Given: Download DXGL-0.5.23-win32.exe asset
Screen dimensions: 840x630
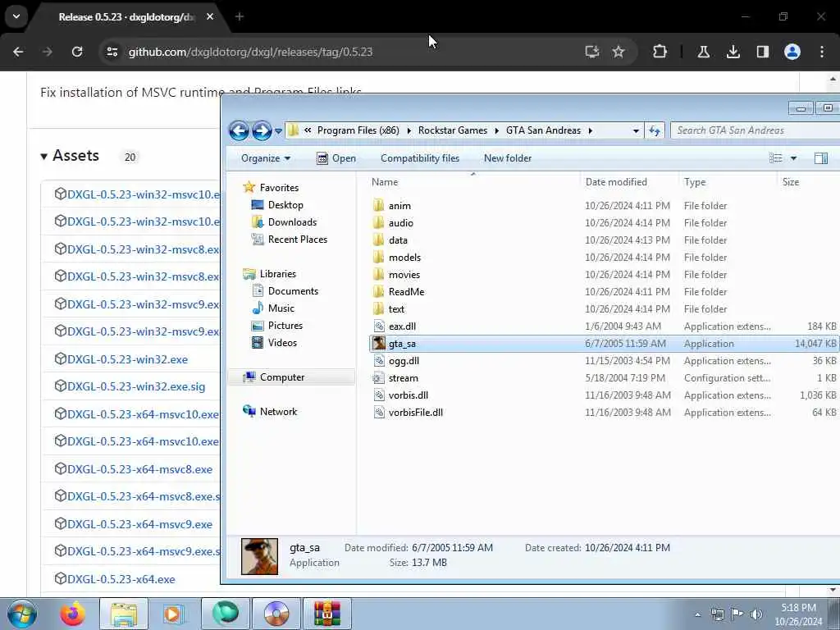Looking at the screenshot, I should click(x=127, y=359).
